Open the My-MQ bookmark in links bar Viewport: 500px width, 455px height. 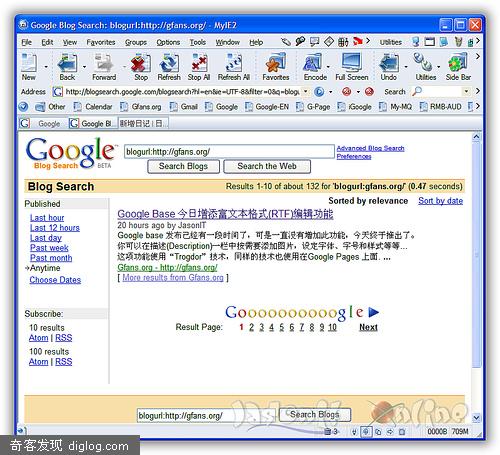click(x=395, y=107)
